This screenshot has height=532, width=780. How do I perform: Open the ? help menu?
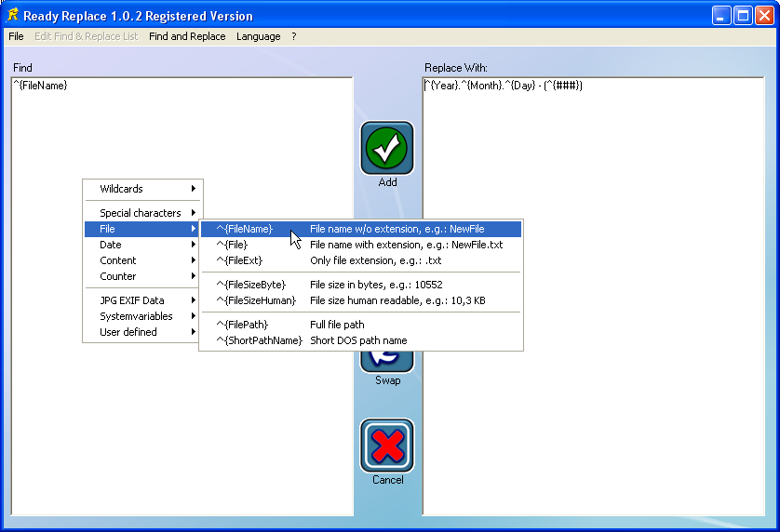[294, 36]
